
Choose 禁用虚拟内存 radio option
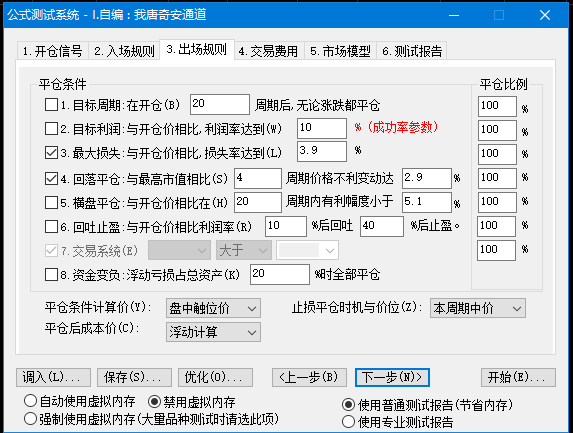pyautogui.click(x=155, y=402)
